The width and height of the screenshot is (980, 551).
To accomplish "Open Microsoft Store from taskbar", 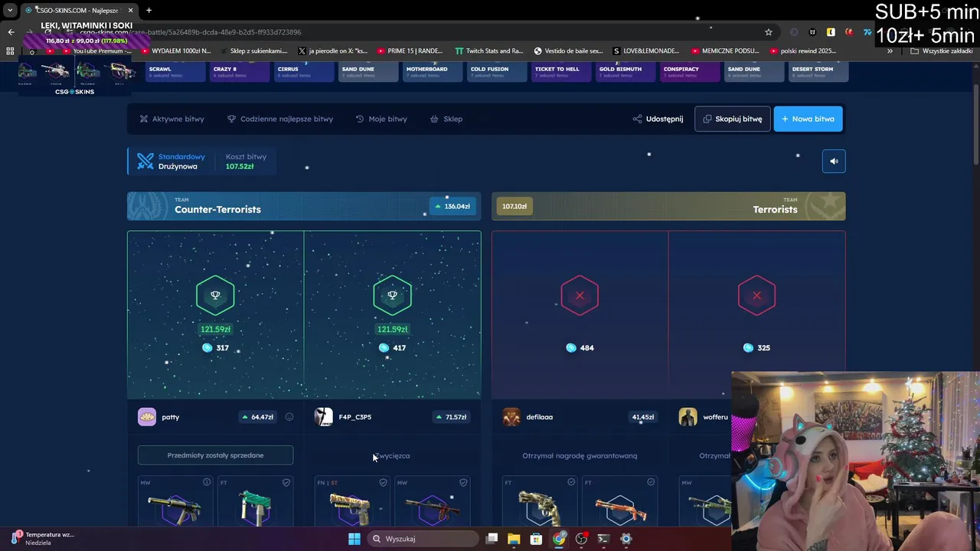I will coord(536,539).
